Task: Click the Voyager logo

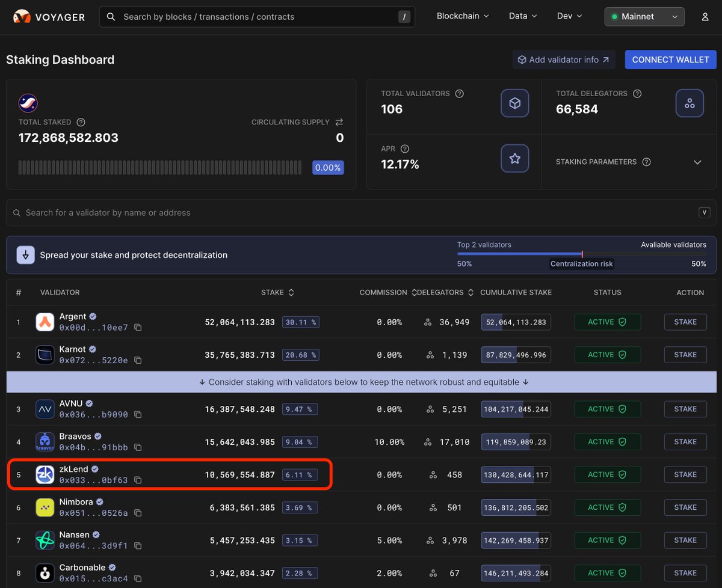Action: tap(48, 16)
